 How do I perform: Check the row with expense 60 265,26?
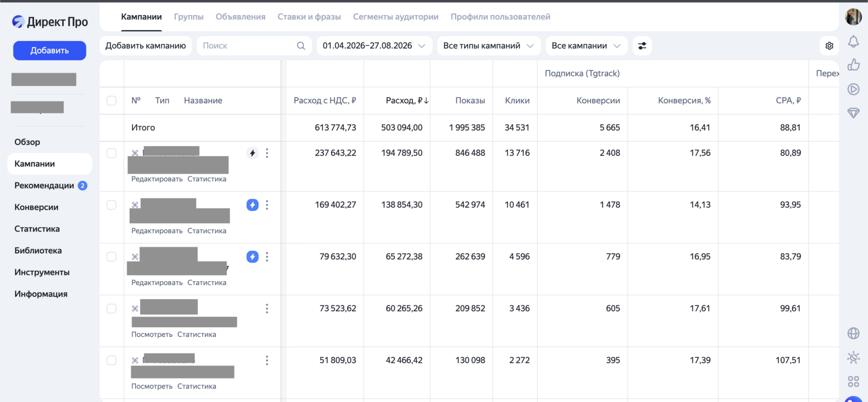[112, 308]
